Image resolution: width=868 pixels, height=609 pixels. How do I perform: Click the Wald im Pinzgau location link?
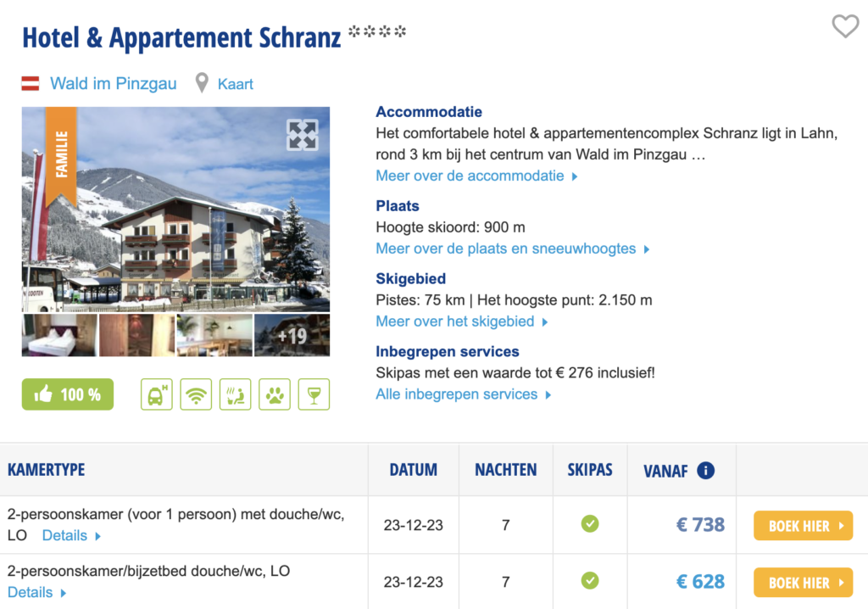pos(114,83)
